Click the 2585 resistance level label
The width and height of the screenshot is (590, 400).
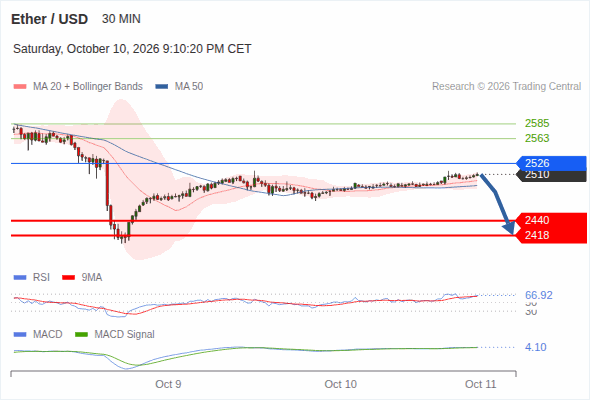click(537, 123)
